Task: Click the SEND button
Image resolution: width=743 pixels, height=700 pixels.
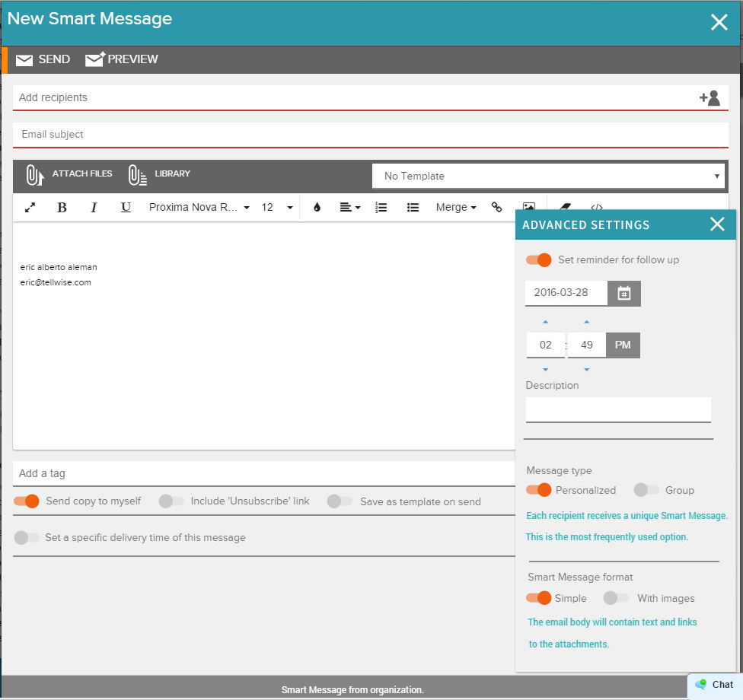Action: [x=43, y=59]
